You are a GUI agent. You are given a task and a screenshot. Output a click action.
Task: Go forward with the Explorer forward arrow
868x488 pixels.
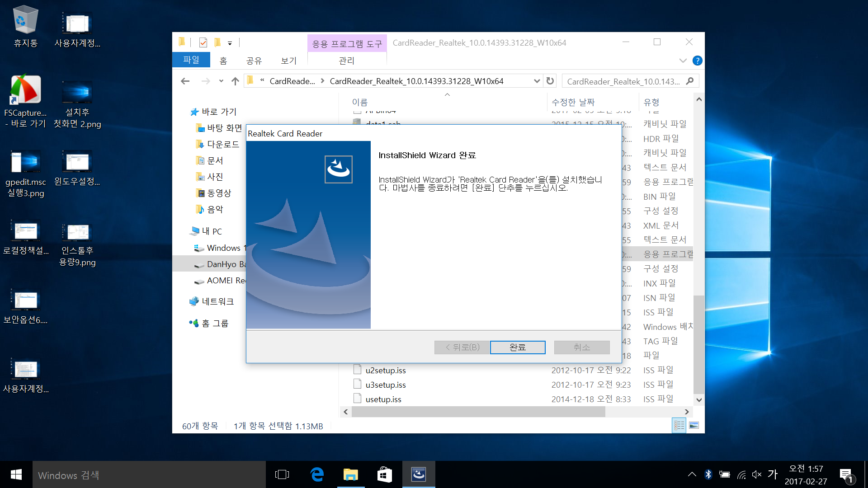click(x=206, y=81)
